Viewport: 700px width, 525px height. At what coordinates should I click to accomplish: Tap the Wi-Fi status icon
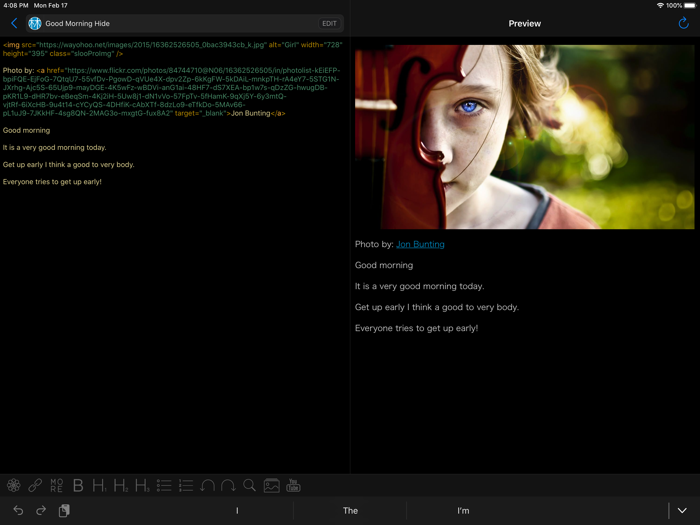(660, 5)
